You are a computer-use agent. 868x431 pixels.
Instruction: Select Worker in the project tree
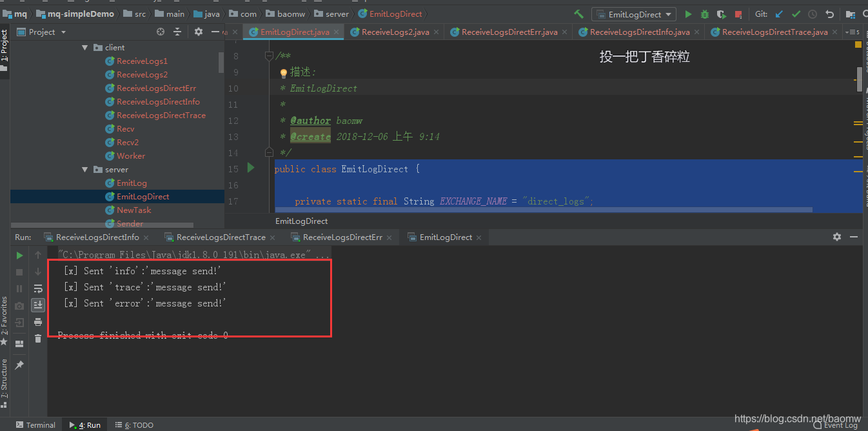pos(131,156)
